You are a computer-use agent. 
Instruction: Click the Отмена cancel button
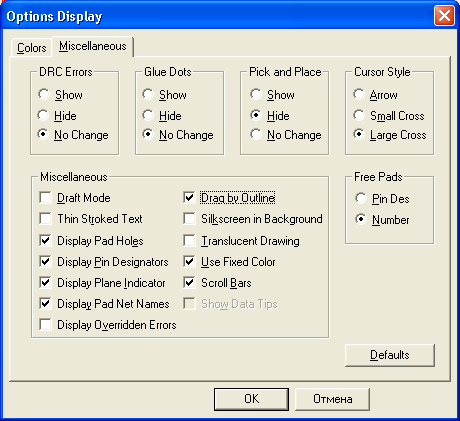(x=332, y=399)
